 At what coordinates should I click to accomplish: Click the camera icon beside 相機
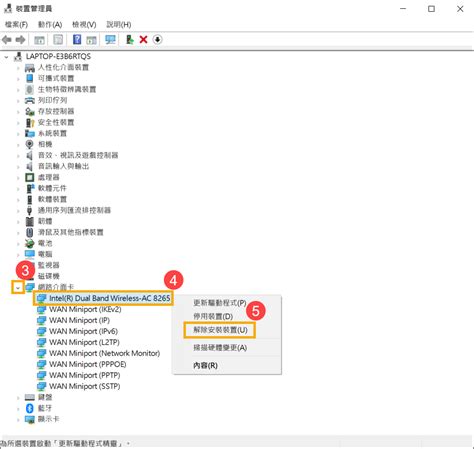(x=30, y=144)
